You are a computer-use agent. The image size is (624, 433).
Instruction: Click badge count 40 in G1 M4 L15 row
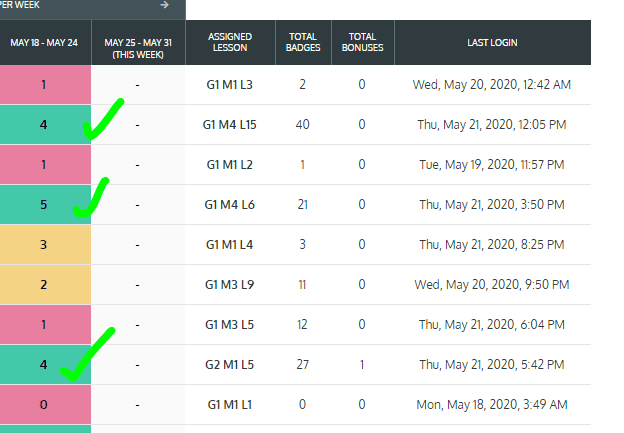(x=302, y=125)
